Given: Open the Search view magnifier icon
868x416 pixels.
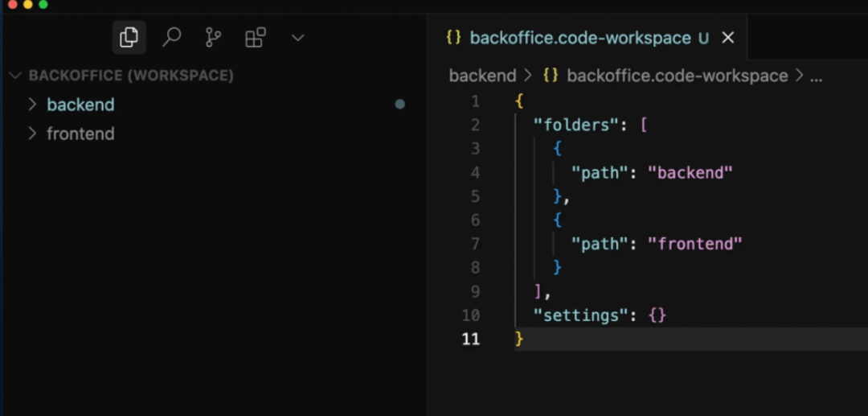Looking at the screenshot, I should 171,37.
